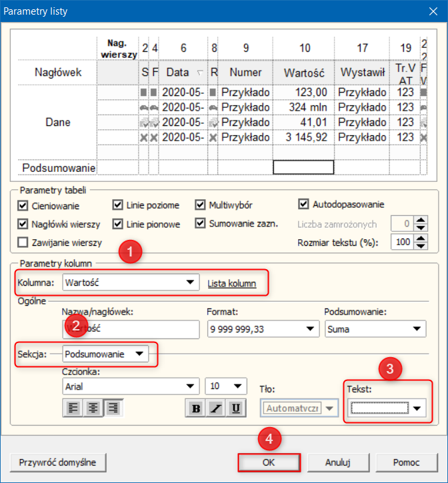Close the Parametry listy dialog

click(433, 11)
